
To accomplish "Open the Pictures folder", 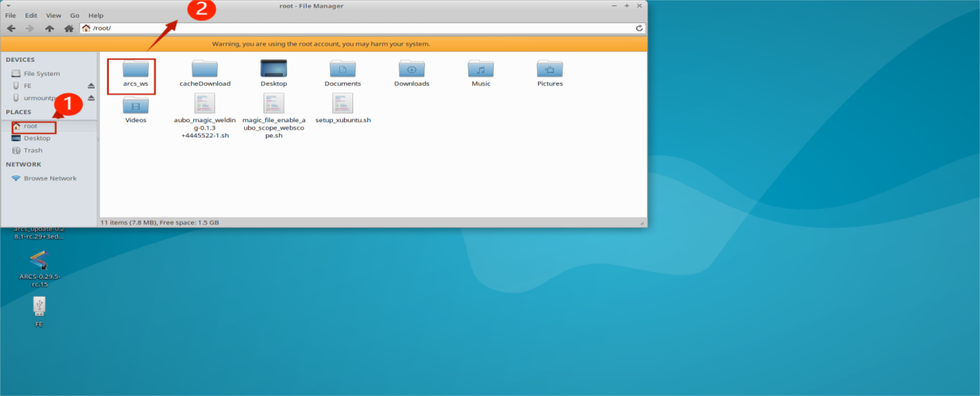I will tap(550, 74).
